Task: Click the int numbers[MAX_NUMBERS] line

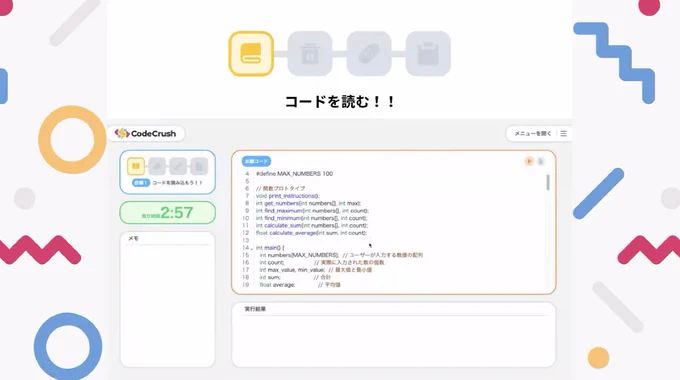Action: (x=341, y=255)
